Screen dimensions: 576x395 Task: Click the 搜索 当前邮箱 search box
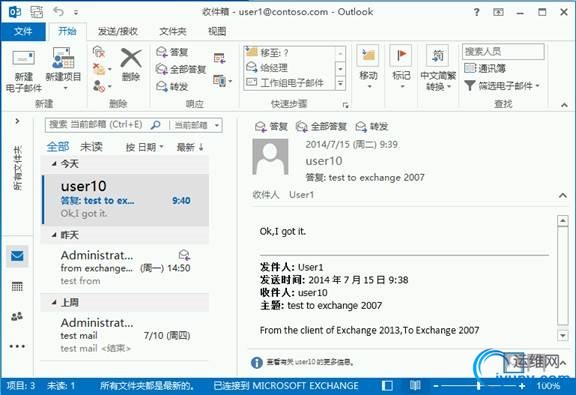point(97,125)
